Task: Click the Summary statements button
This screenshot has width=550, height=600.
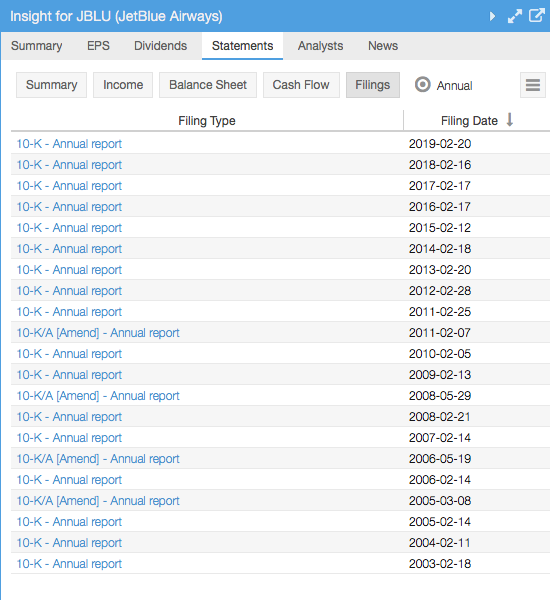Action: coord(52,85)
